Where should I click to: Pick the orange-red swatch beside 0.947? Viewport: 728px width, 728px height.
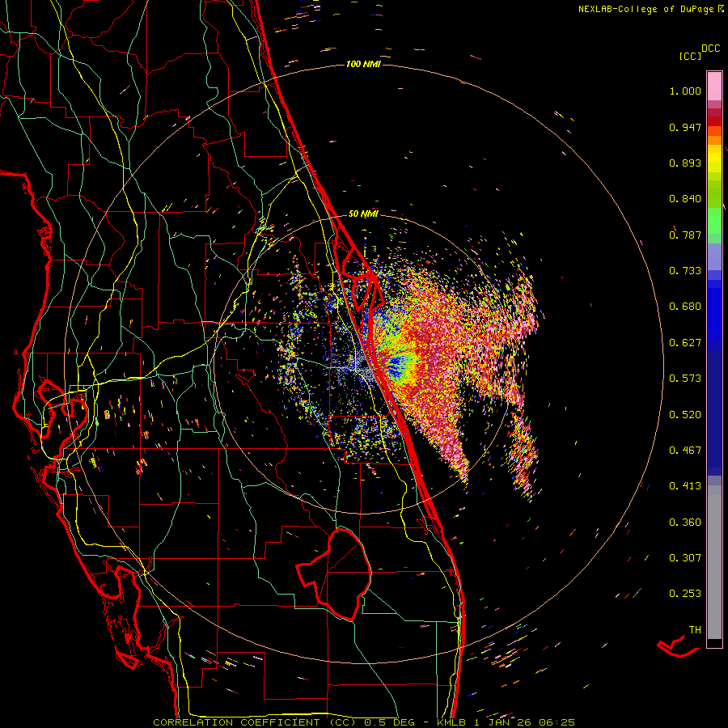(x=714, y=130)
